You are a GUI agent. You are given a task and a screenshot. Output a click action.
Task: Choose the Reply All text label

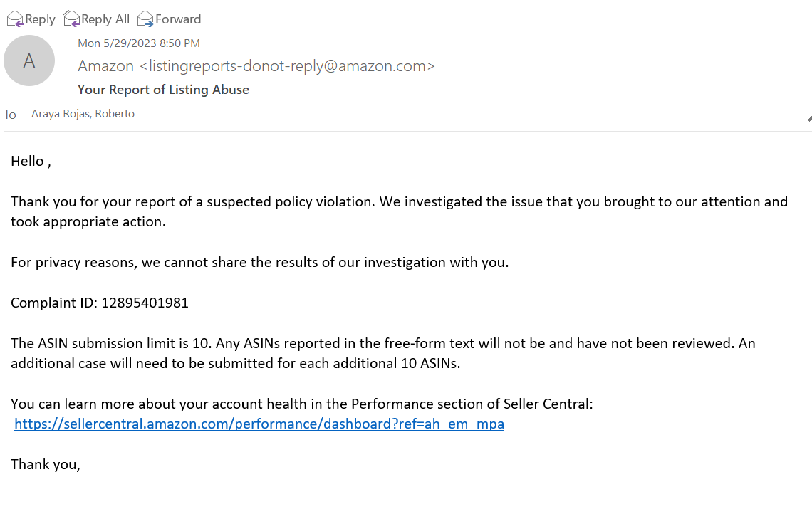coord(105,19)
